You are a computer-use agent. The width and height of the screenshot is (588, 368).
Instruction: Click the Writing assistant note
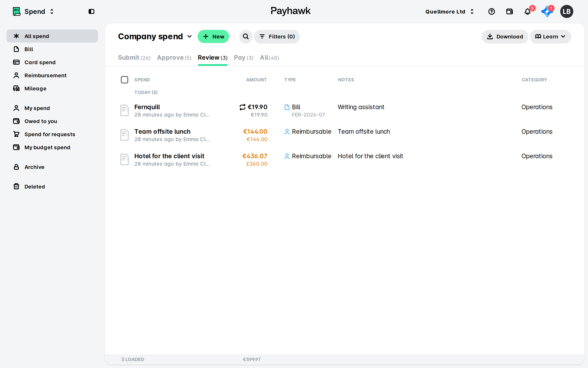pyautogui.click(x=361, y=107)
